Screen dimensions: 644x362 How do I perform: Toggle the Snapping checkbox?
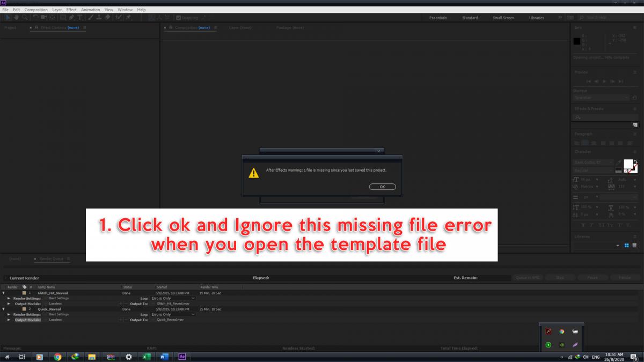(179, 18)
